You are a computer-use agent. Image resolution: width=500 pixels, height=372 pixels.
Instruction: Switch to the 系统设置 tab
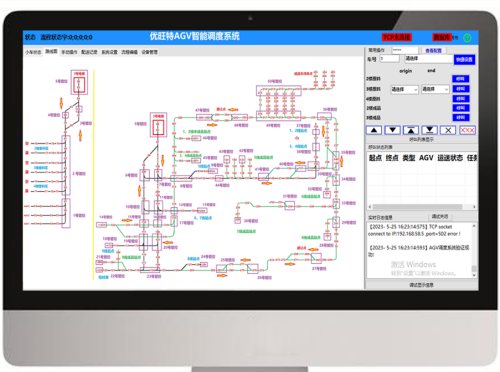click(109, 52)
